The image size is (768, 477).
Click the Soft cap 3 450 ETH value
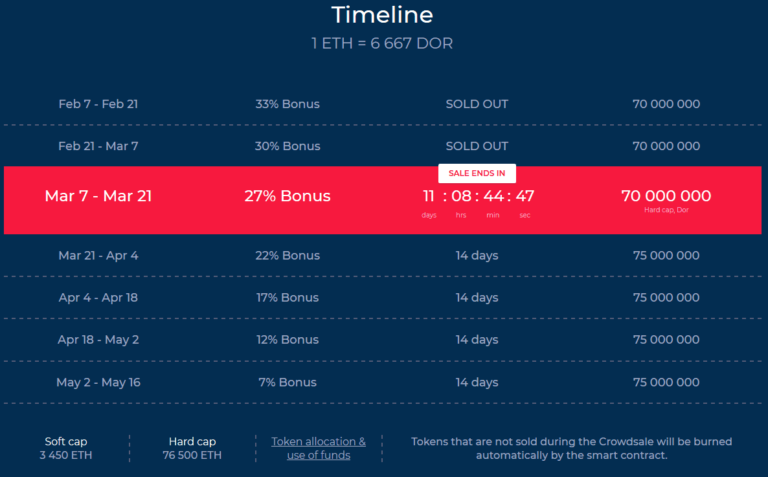click(x=67, y=455)
